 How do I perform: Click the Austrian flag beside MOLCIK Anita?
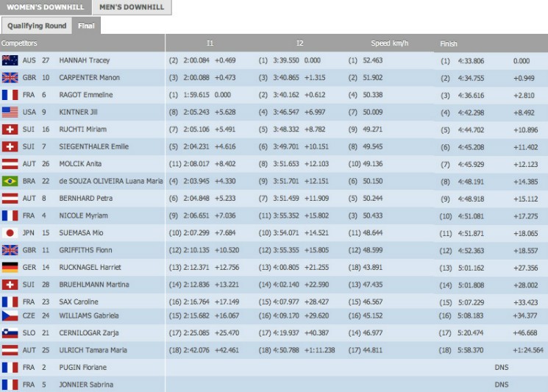coord(10,164)
